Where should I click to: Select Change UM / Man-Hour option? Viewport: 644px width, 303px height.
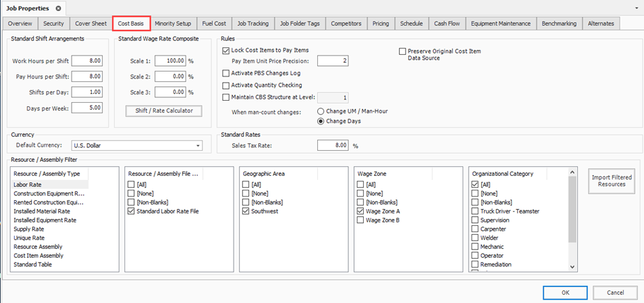click(x=321, y=111)
